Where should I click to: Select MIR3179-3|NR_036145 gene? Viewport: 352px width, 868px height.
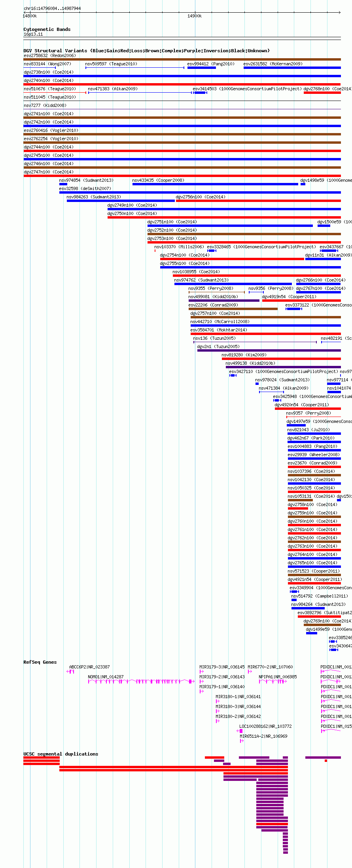click(x=202, y=672)
